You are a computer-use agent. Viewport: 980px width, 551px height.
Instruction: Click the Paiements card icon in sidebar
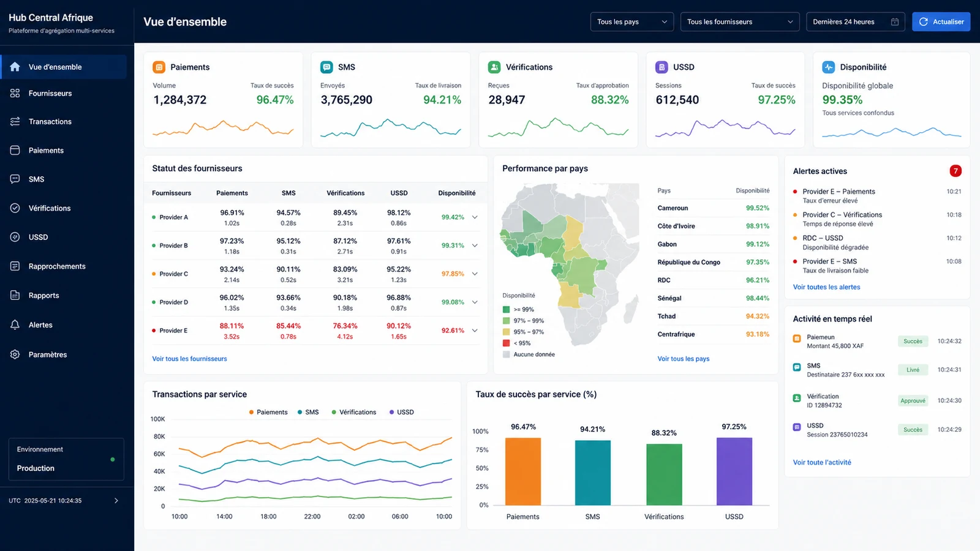(15, 150)
